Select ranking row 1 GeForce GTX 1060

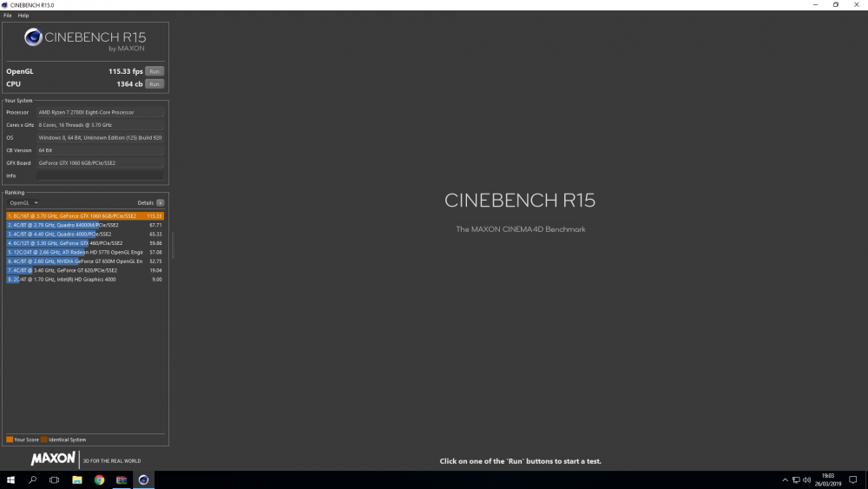tap(85, 216)
